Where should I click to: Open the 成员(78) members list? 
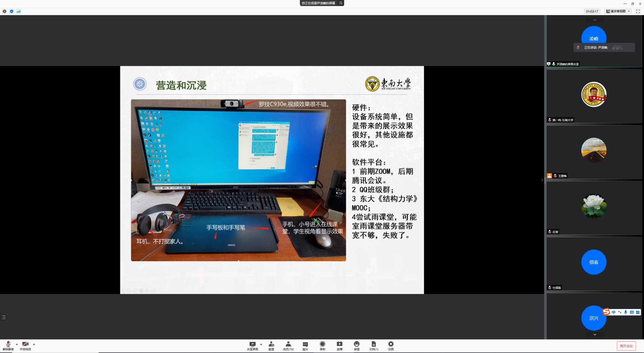(288, 346)
